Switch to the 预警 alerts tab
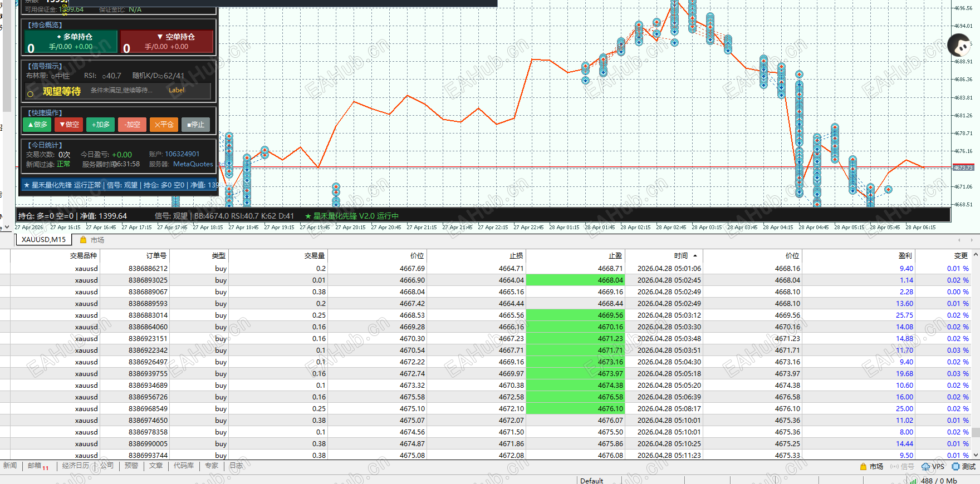 (x=131, y=466)
